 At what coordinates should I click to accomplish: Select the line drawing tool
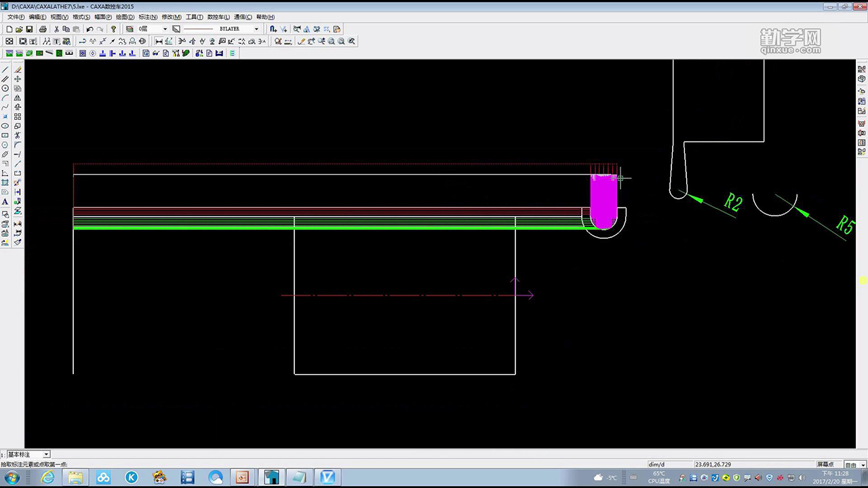pyautogui.click(x=5, y=70)
